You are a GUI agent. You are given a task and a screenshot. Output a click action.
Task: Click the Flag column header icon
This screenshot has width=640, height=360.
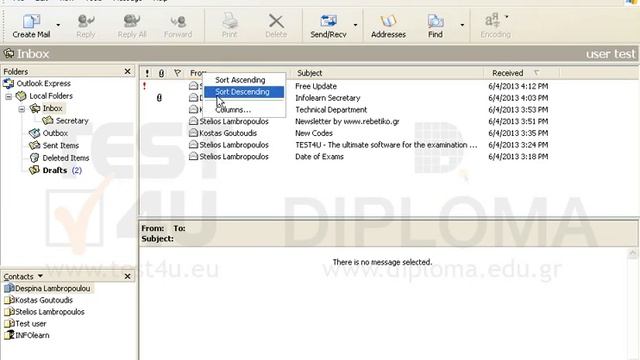[177, 73]
